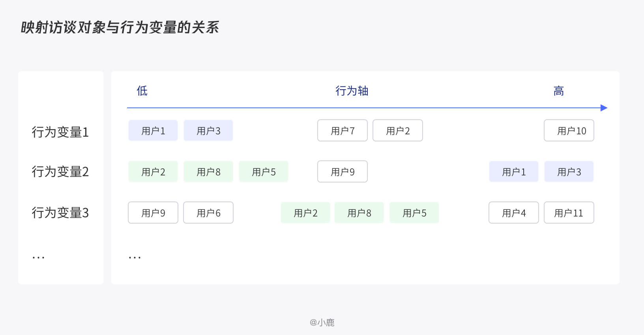Click the 用户7 box

pyautogui.click(x=343, y=131)
